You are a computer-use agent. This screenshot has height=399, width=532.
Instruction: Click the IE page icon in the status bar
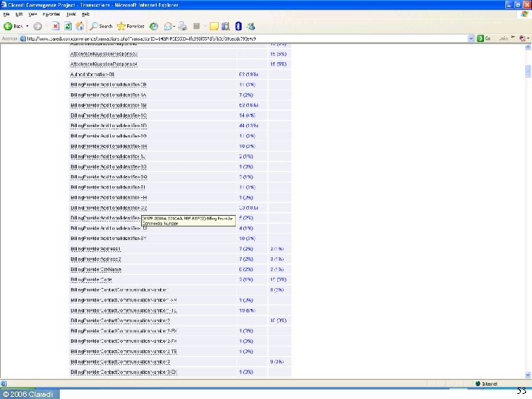coord(4,383)
